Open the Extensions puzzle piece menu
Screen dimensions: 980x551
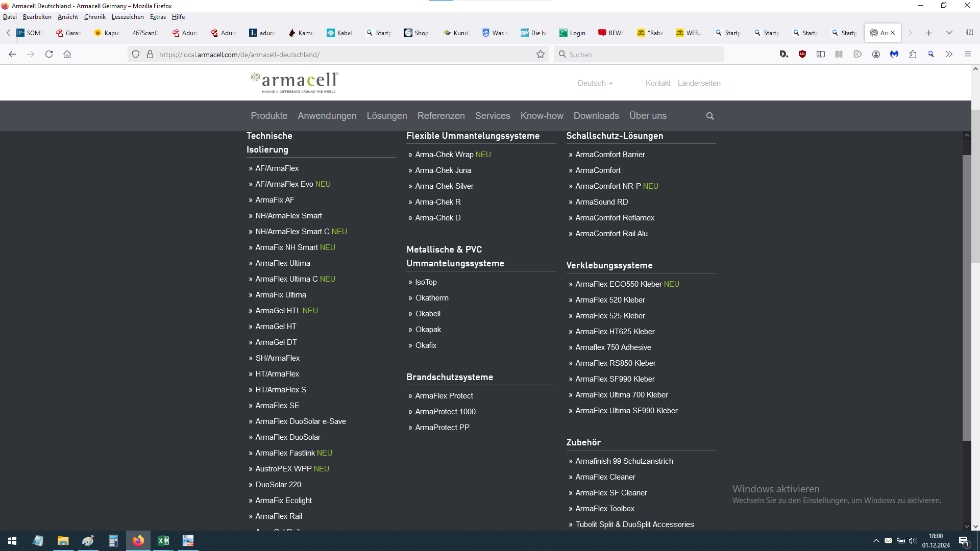913,54
